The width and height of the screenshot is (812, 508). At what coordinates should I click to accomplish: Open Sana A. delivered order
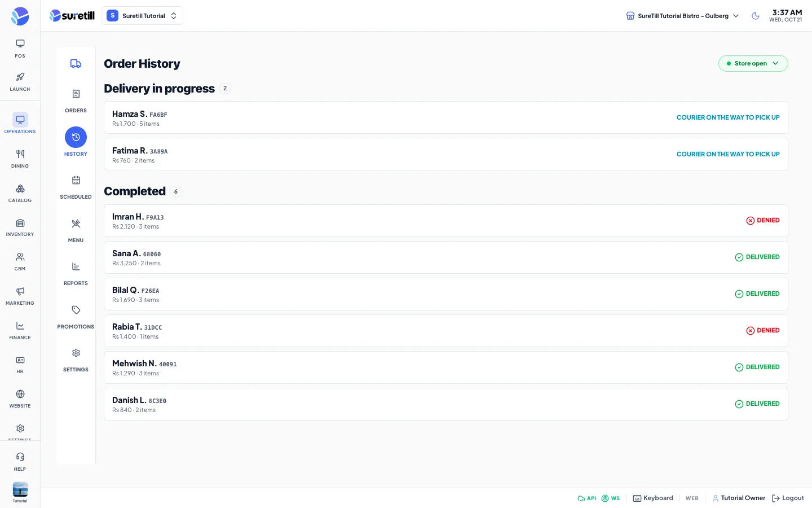pos(445,257)
